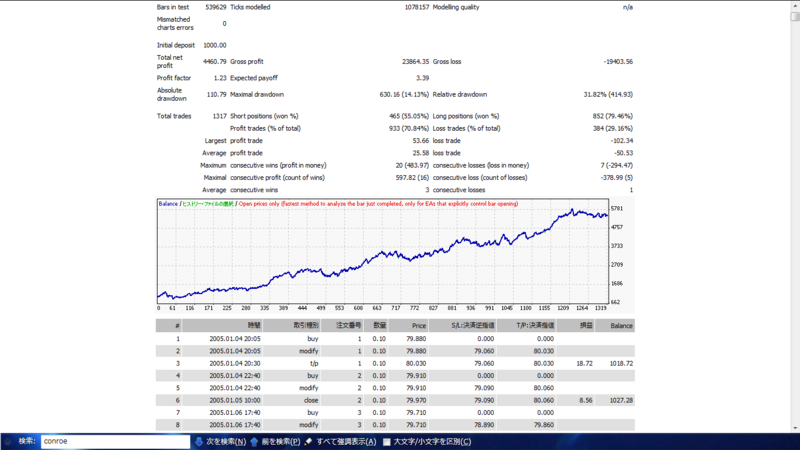
Task: Click the '2005.01.05 10:00' time cell
Action: 235,401
